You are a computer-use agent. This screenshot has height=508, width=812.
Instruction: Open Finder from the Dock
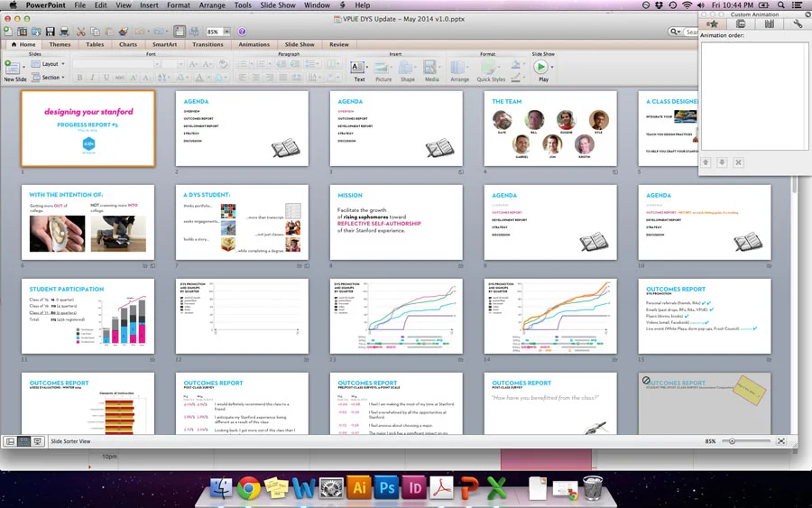pyautogui.click(x=221, y=487)
